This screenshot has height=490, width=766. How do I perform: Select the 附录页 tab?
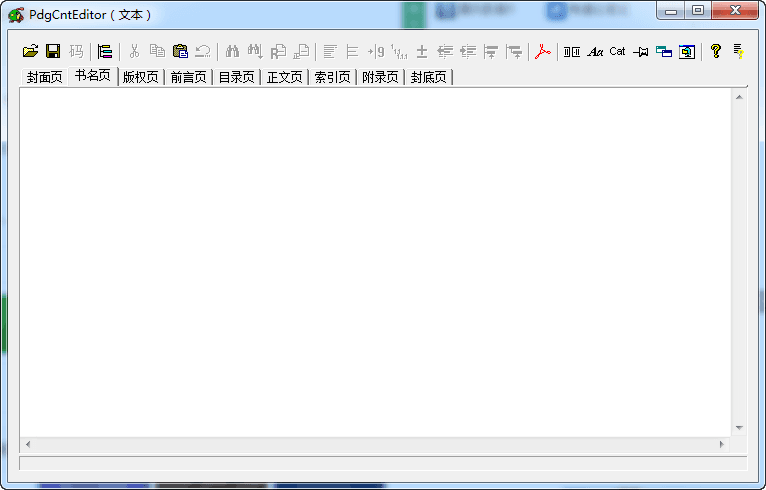(380, 77)
